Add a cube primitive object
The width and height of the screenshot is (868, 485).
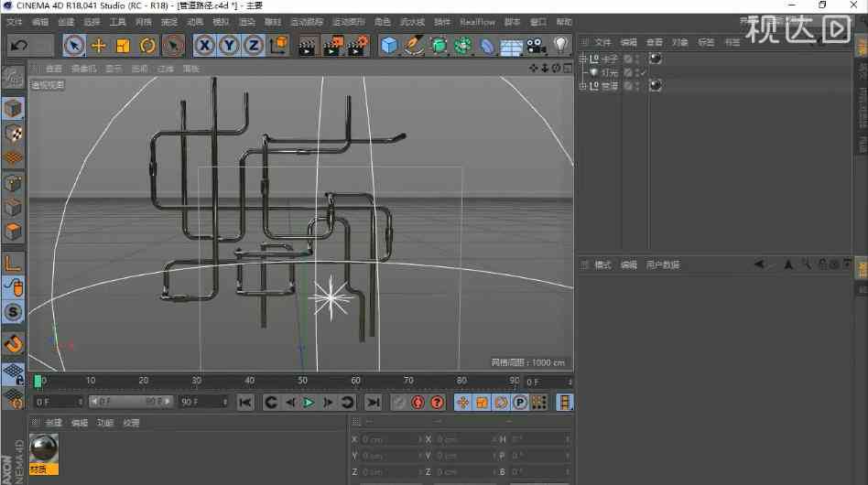point(390,46)
